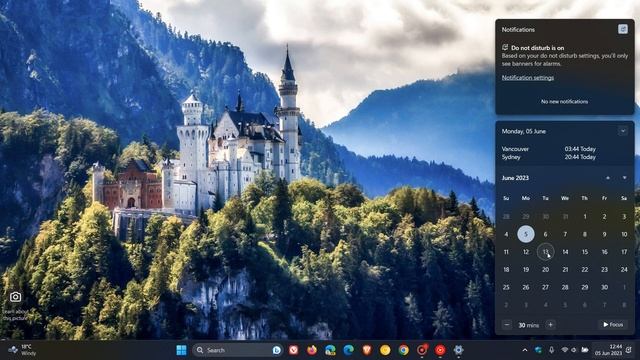
Task: Start a focus session with the Focus button
Action: click(613, 324)
